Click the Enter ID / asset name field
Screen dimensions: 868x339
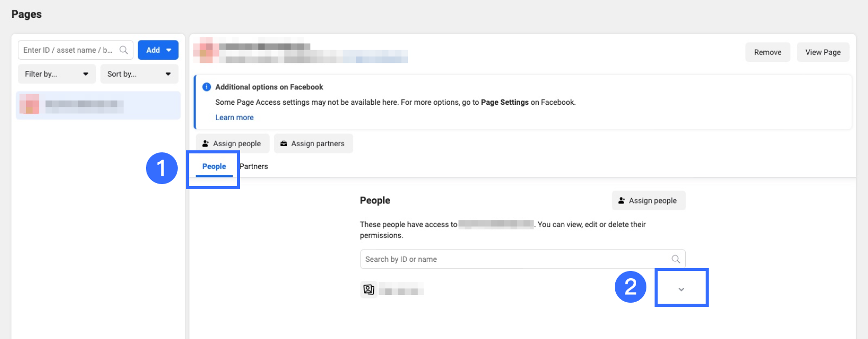click(x=69, y=50)
